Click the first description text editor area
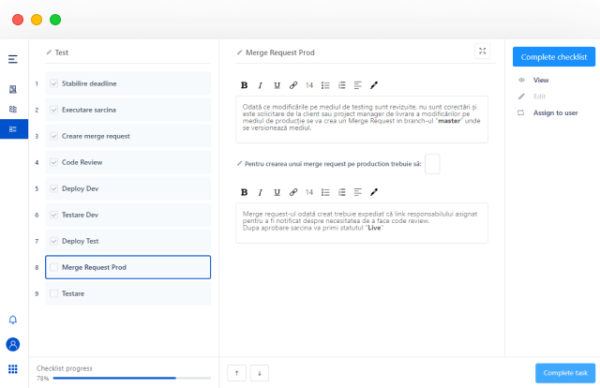The image size is (600, 388). pyautogui.click(x=362, y=119)
